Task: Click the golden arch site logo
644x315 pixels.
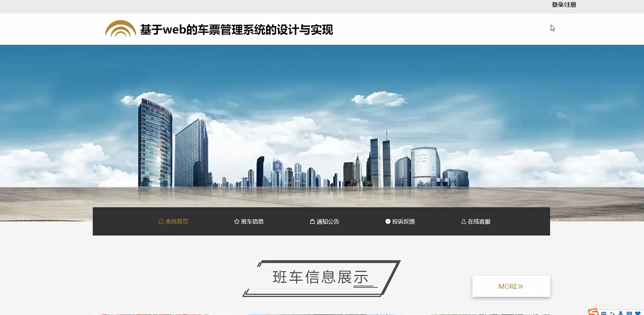Action: click(x=120, y=29)
